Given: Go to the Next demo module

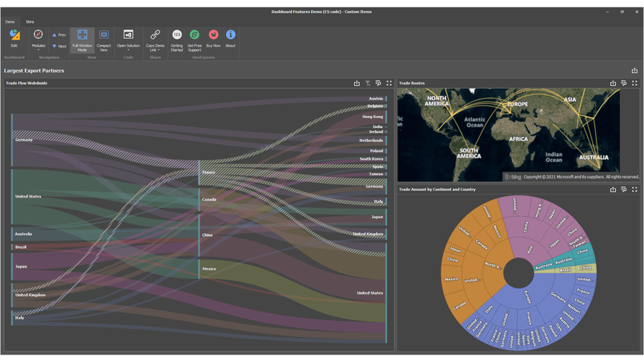Looking at the screenshot, I should tap(59, 46).
